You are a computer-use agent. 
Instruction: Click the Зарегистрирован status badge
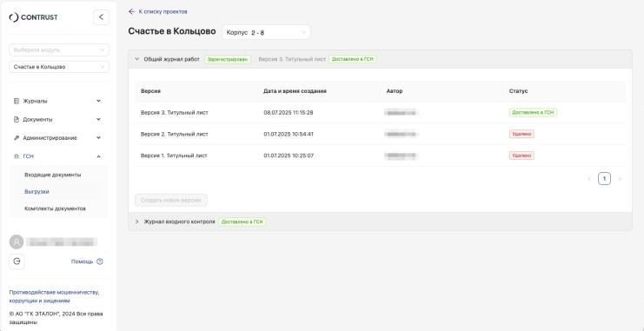228,59
